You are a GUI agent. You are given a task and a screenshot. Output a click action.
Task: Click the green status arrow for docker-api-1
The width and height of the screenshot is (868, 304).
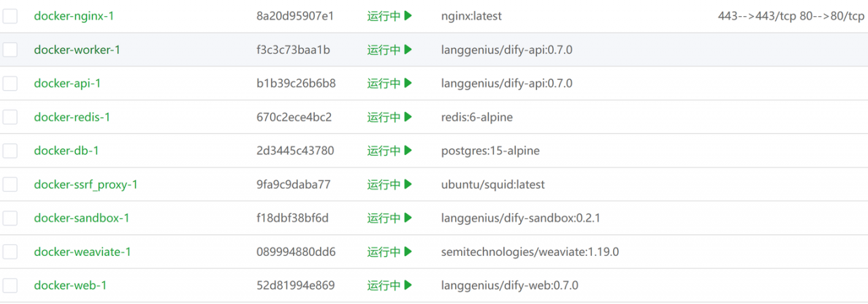coord(408,83)
